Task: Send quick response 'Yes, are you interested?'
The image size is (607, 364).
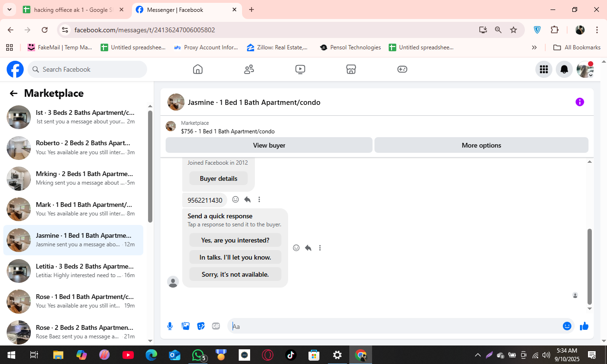Action: [x=235, y=240]
